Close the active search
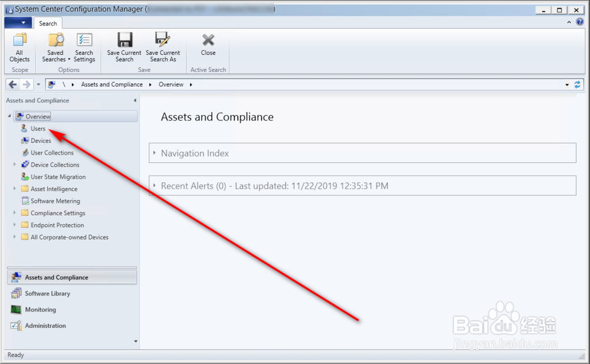The width and height of the screenshot is (590, 364). (208, 44)
